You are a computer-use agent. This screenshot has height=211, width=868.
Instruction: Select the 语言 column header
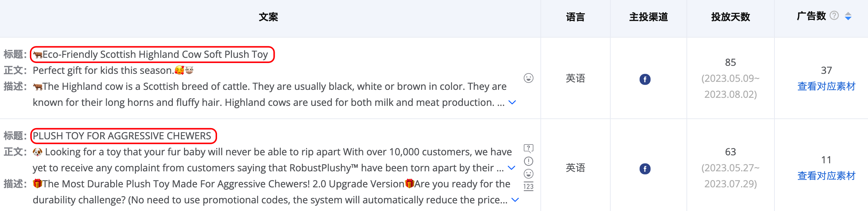[x=576, y=17]
